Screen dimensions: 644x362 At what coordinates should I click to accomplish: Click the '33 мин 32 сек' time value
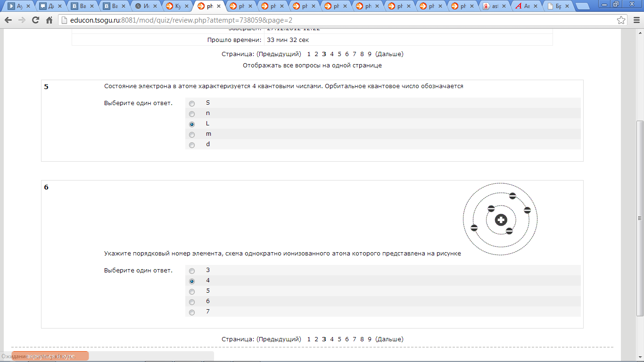[288, 40]
